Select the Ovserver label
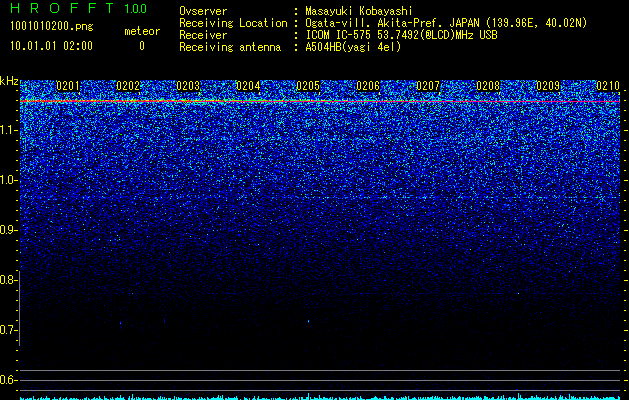The height and width of the screenshot is (400, 629). [x=203, y=11]
